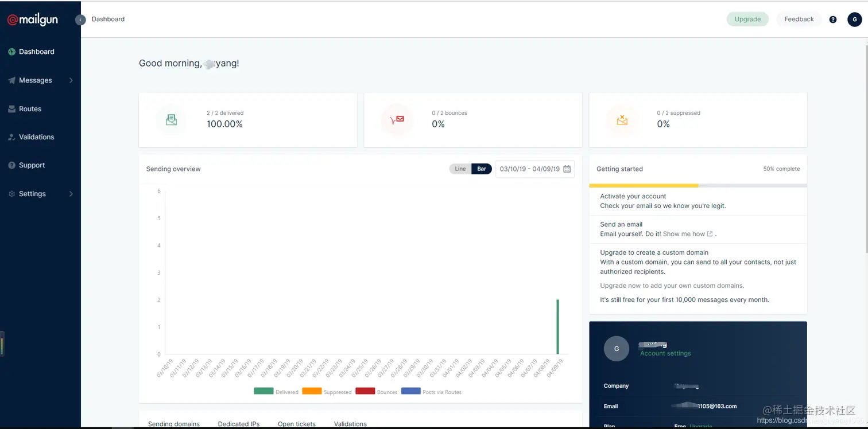
Task: Click the Mailgun logo
Action: (32, 19)
